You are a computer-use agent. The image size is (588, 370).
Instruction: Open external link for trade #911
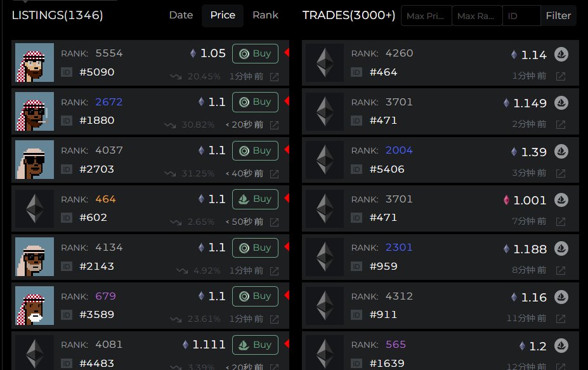561,319
